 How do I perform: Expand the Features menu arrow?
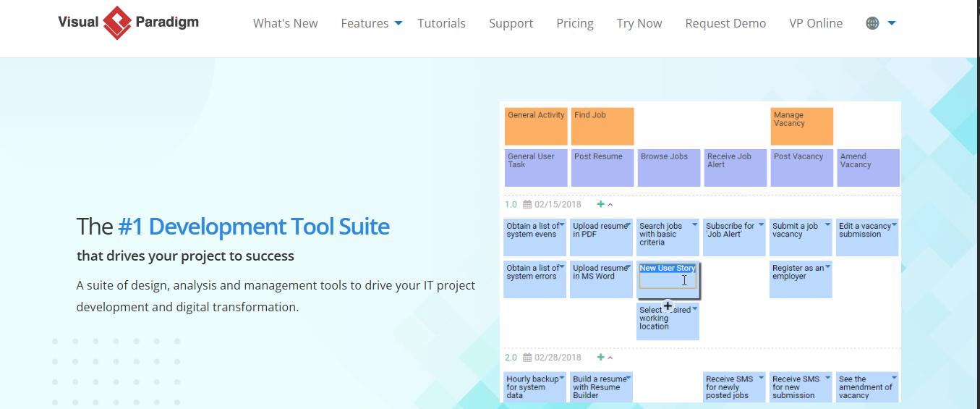399,24
